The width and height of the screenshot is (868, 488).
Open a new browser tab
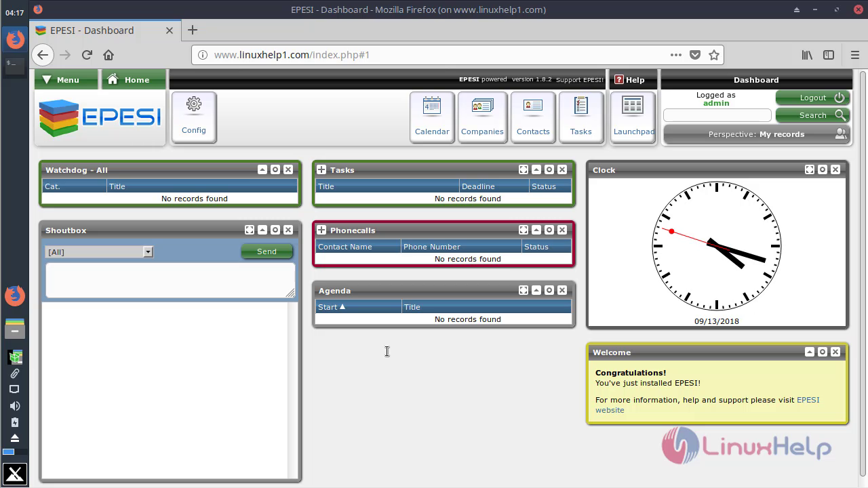pyautogui.click(x=193, y=30)
